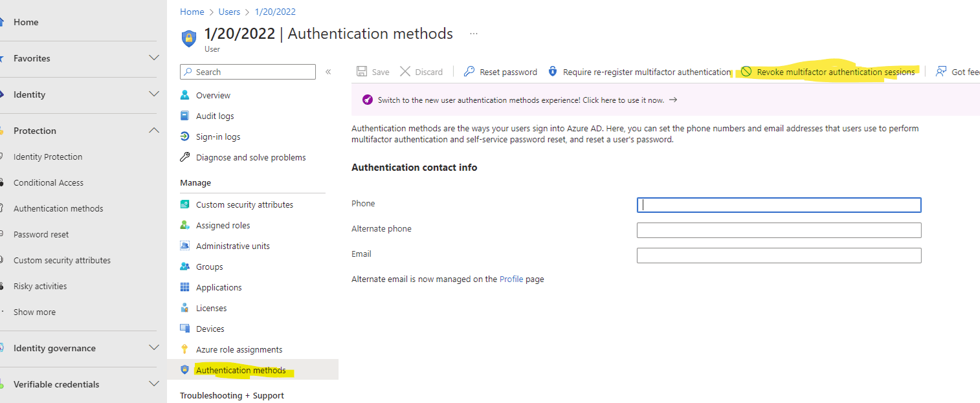
Task: Click the Administrative units icon
Action: coord(185,246)
